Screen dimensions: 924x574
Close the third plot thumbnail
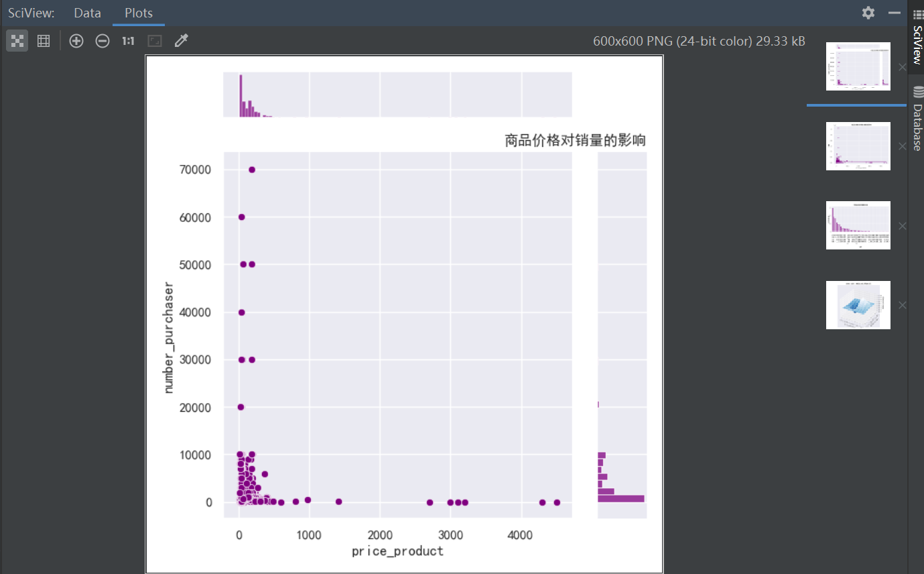tap(902, 226)
